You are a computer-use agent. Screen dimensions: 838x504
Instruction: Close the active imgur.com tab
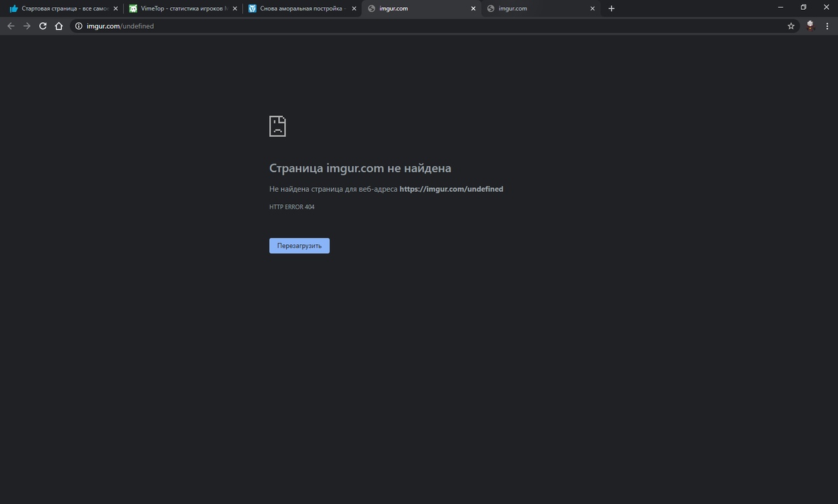[473, 9]
